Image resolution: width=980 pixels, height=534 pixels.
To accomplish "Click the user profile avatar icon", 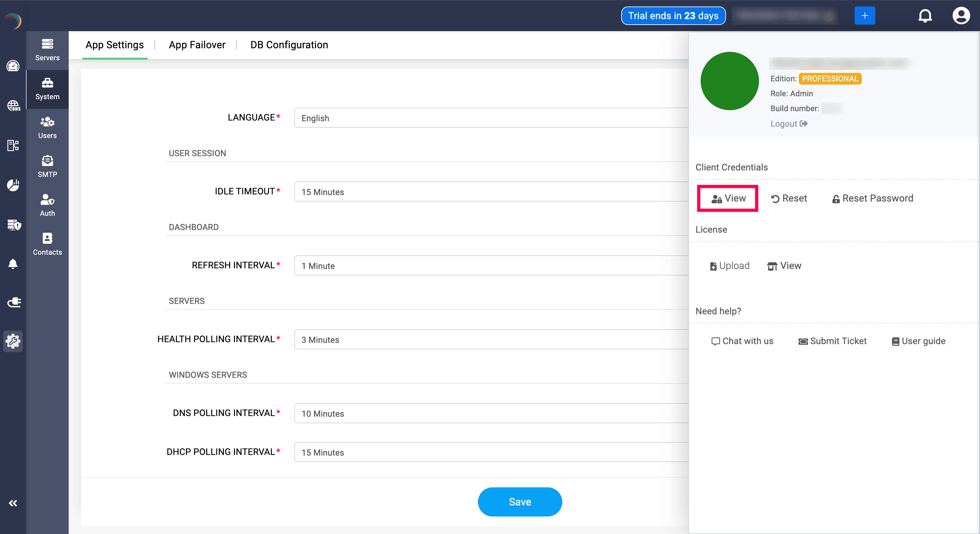I will [x=961, y=16].
